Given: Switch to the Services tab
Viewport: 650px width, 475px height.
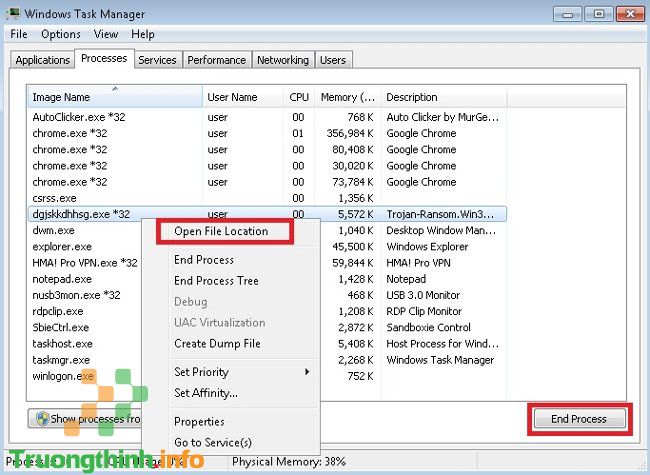Looking at the screenshot, I should pyautogui.click(x=157, y=60).
